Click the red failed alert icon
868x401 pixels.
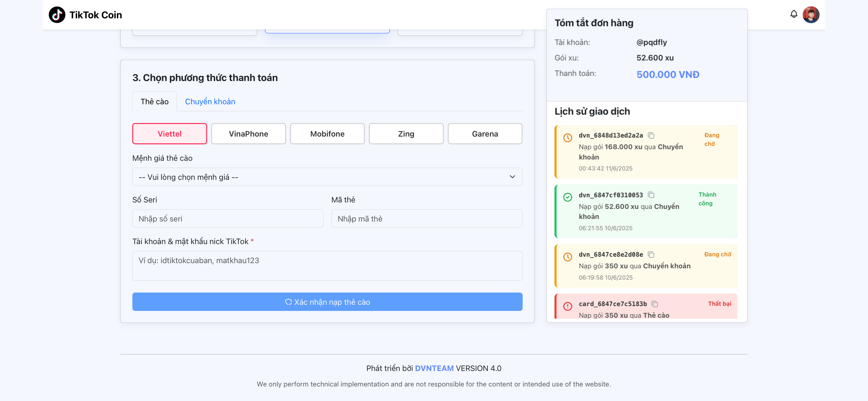tap(567, 306)
